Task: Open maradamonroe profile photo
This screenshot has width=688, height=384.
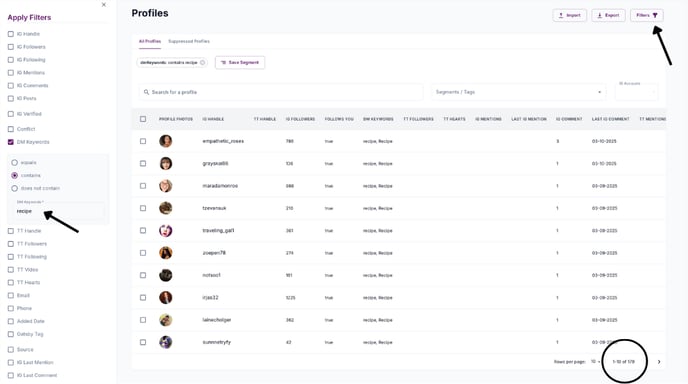Action: pyautogui.click(x=165, y=186)
